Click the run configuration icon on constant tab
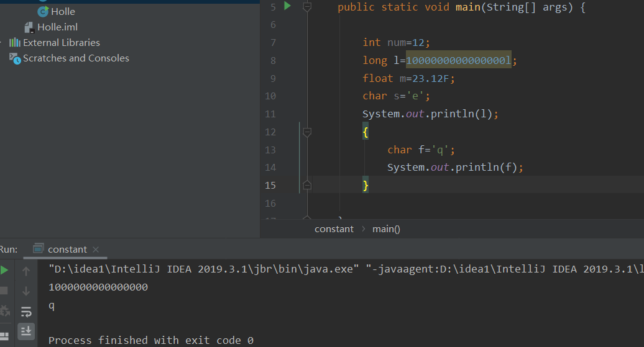Image resolution: width=644 pixels, height=347 pixels. pyautogui.click(x=38, y=248)
